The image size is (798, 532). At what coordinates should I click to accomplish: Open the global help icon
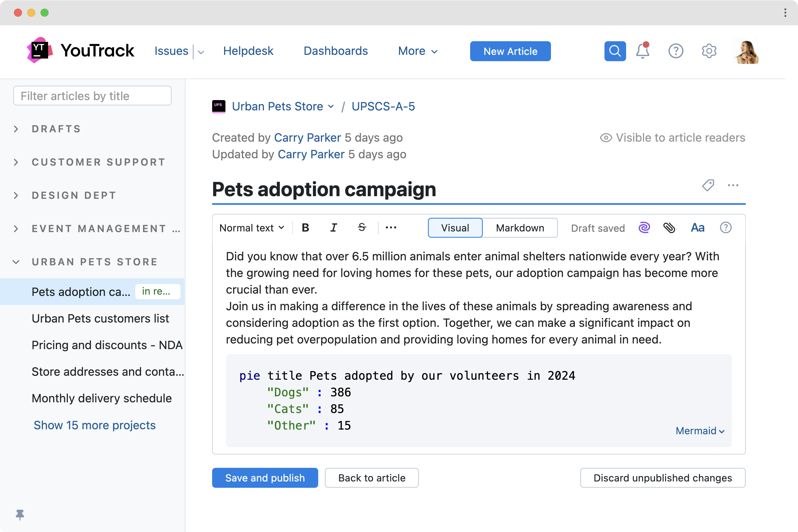point(676,51)
